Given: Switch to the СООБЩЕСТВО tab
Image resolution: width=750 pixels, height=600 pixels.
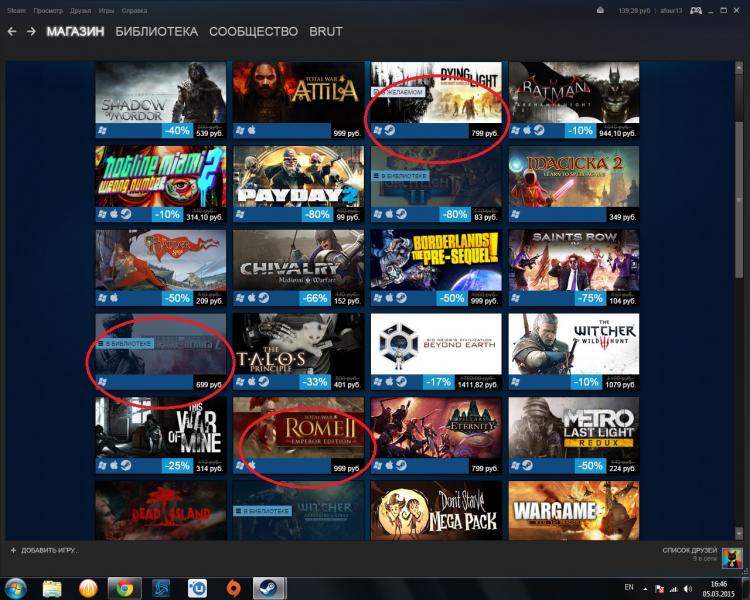Looking at the screenshot, I should pos(253,32).
